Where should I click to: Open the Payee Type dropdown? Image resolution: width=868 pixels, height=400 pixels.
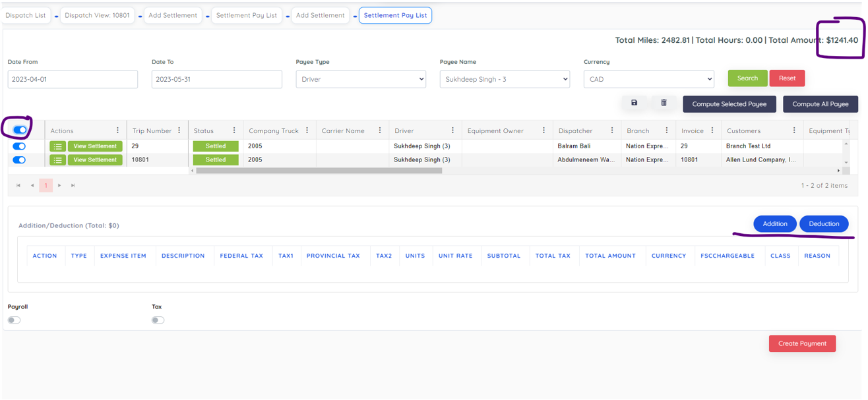(x=361, y=79)
